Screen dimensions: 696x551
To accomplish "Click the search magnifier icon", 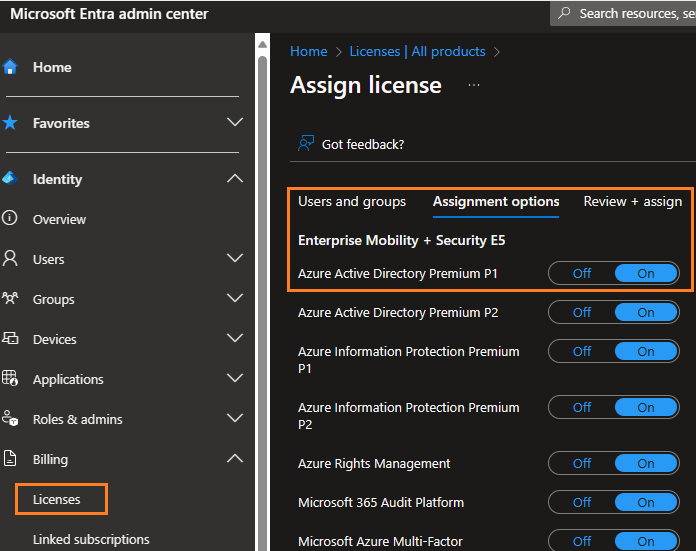I will [564, 13].
